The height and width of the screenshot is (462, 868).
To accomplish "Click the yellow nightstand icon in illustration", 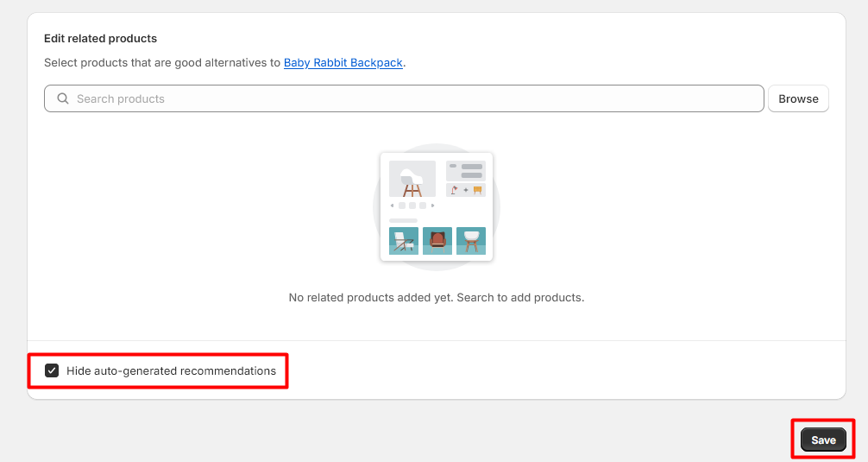I will (477, 190).
